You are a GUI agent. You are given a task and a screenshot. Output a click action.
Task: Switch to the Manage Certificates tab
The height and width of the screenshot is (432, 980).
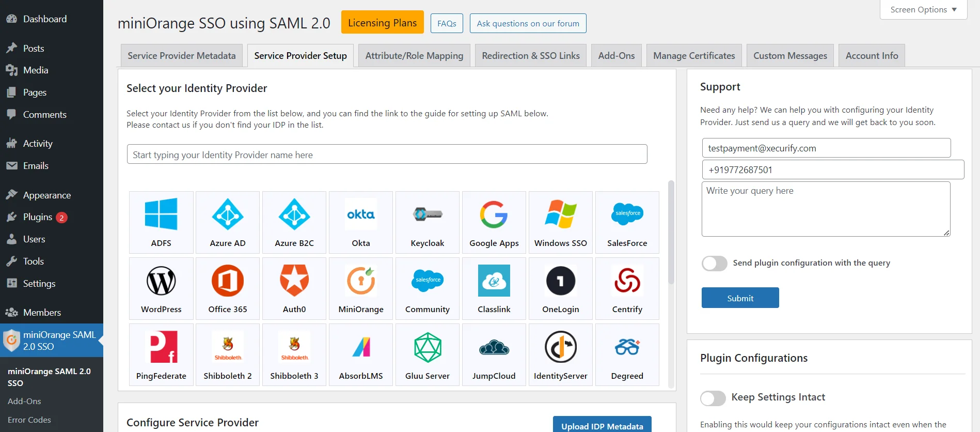[x=694, y=55]
